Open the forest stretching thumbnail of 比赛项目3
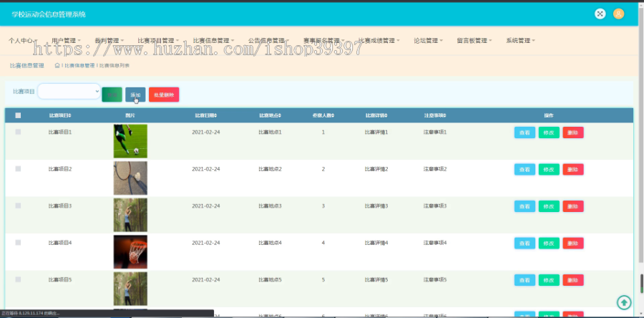644x318 pixels. pyautogui.click(x=130, y=215)
